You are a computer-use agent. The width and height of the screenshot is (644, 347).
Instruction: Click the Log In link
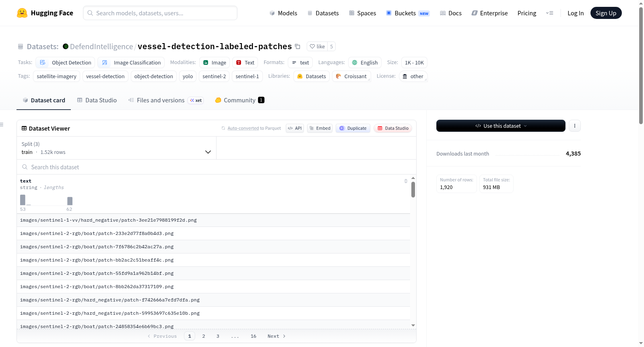pyautogui.click(x=576, y=13)
